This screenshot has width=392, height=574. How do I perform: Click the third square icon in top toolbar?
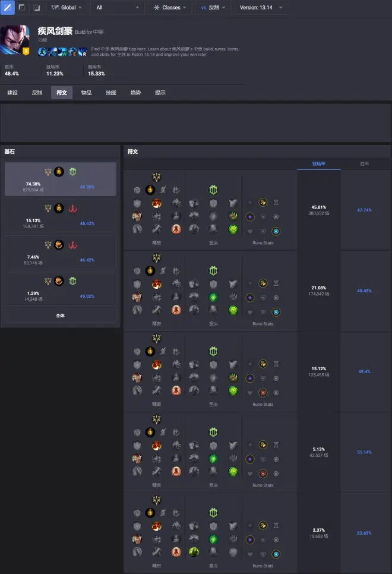point(37,8)
